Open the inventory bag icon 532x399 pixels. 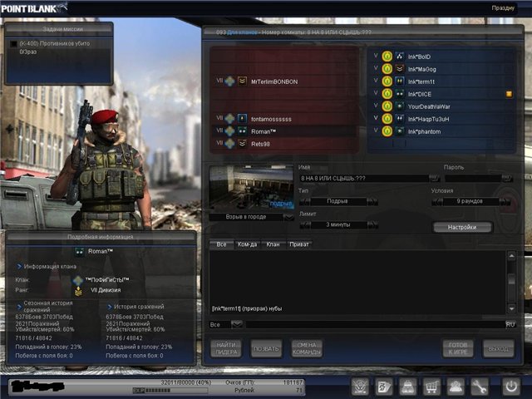(x=407, y=387)
